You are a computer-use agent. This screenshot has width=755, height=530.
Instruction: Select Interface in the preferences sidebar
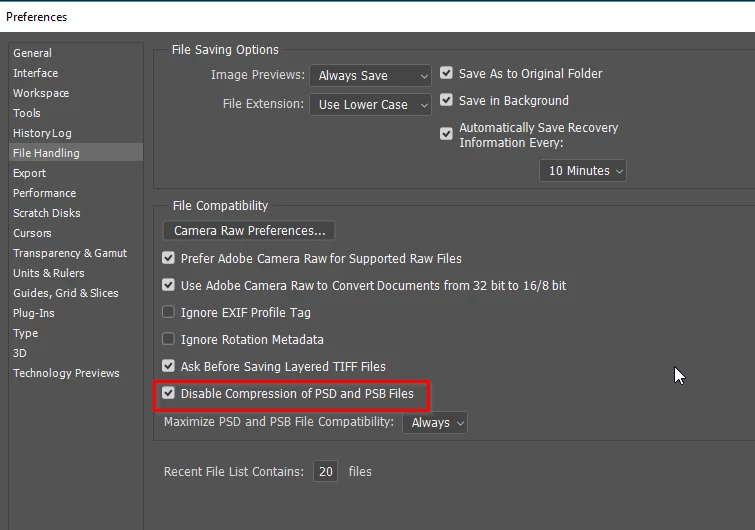coord(36,73)
